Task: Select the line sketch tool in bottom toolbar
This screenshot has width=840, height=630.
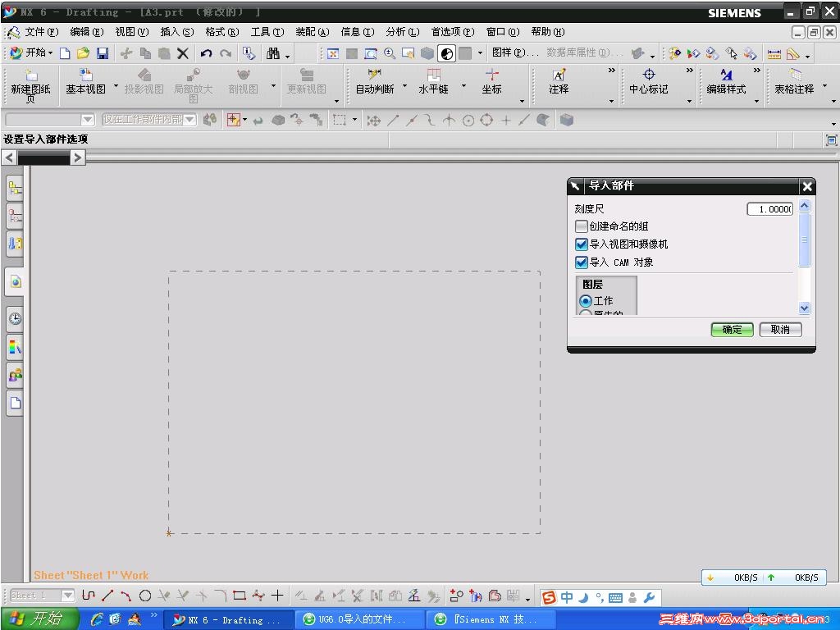Action: pyautogui.click(x=107, y=596)
